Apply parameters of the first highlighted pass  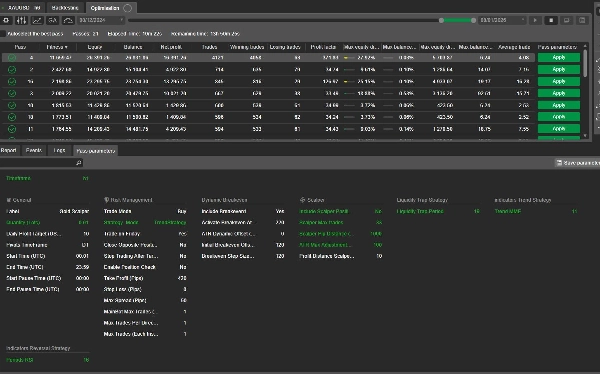pyautogui.click(x=559, y=57)
